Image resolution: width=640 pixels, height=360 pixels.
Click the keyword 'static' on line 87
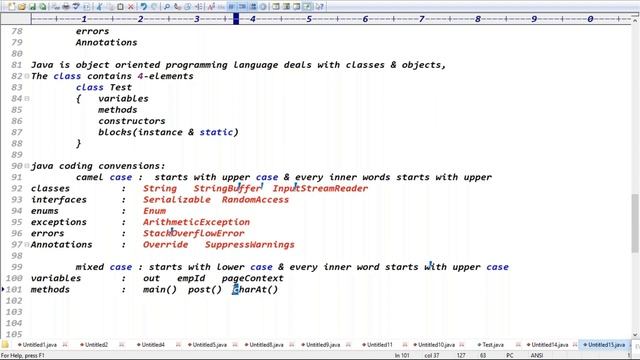coord(216,132)
